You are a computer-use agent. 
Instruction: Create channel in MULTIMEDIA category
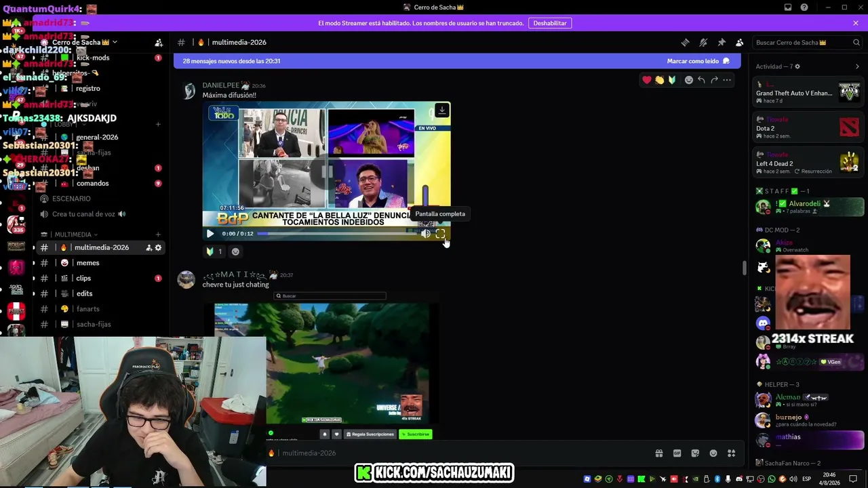(x=158, y=235)
